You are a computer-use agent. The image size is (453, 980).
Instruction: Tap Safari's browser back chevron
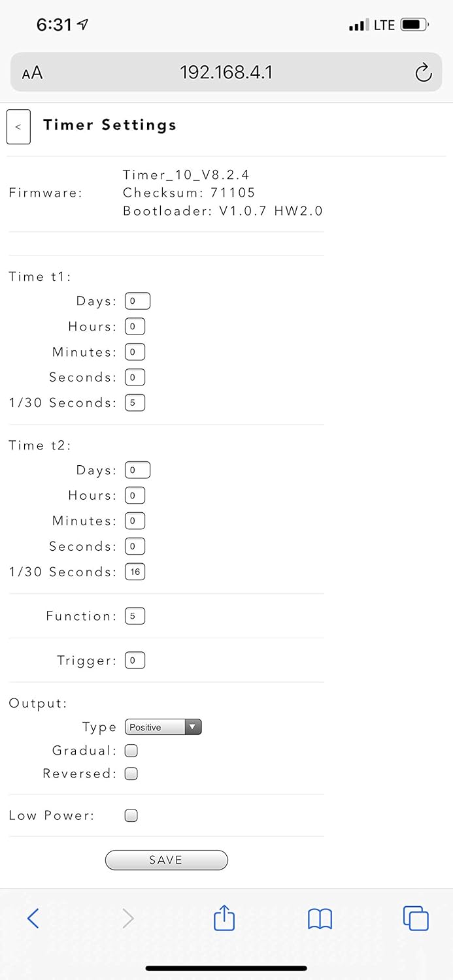pos(33,919)
